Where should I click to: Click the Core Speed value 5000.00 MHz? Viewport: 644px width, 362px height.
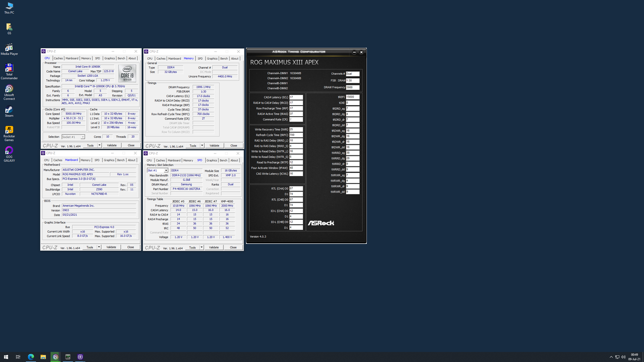tap(73, 114)
